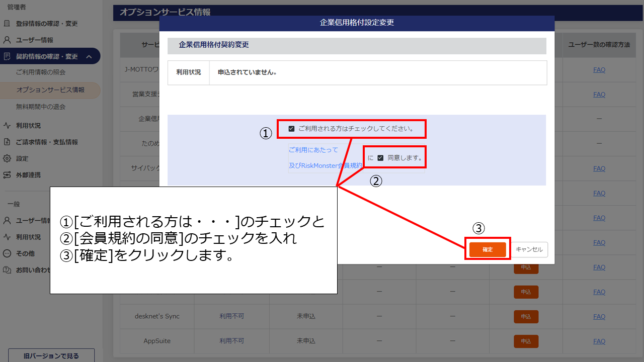Click 申込 button in the AppSuite row
644x362 pixels.
(x=526, y=341)
